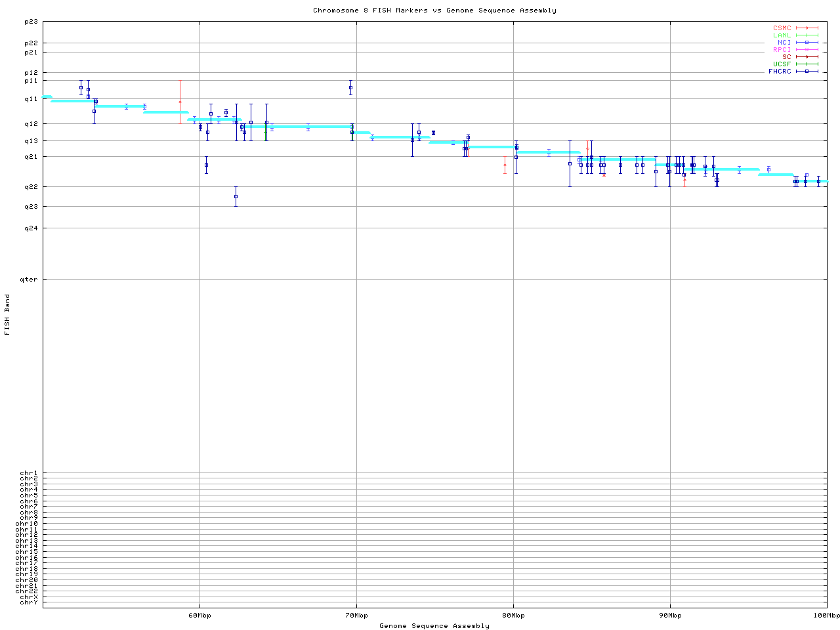Click the 'FISH Band' y-axis title
The image size is (840, 630).
tap(8, 314)
